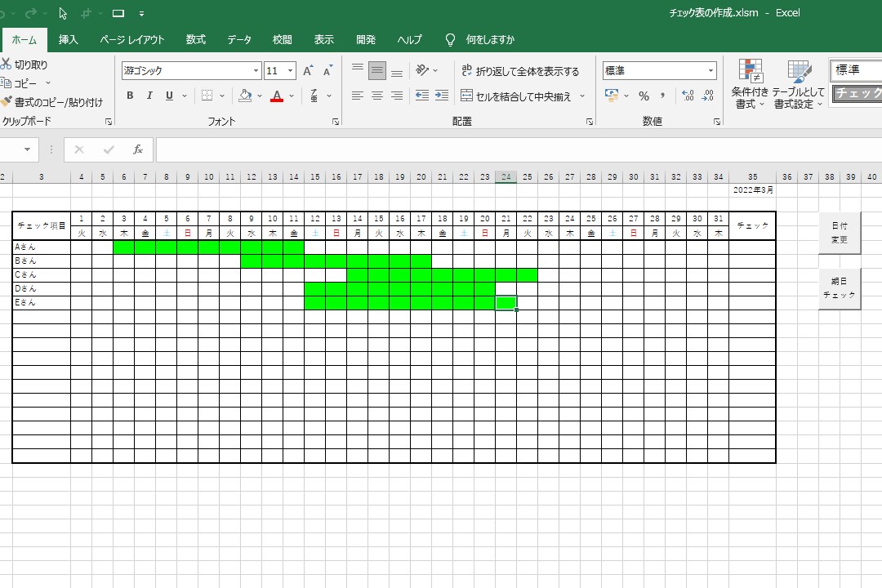
Task: Apply the cell borders icon
Action: tap(207, 95)
